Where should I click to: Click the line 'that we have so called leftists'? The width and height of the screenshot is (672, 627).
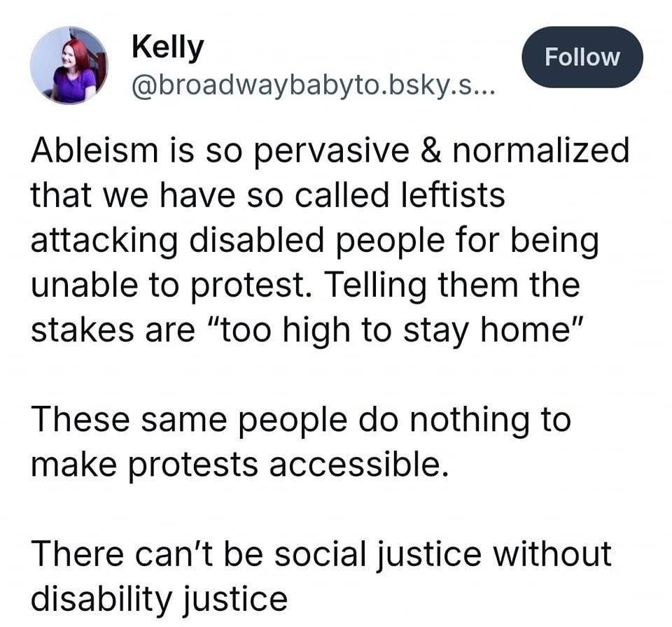pyautogui.click(x=268, y=195)
